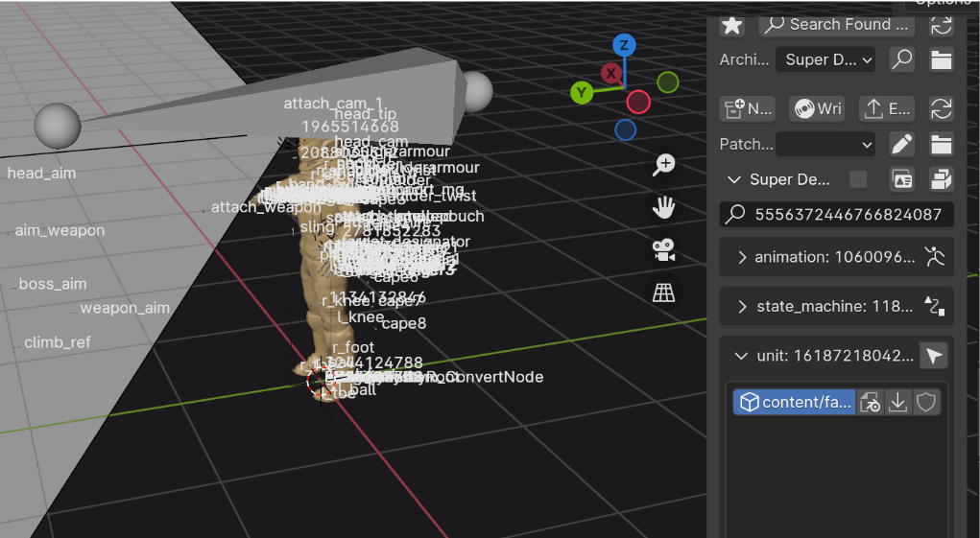The image size is (980, 538).
Task: Click the green Y axis on the gizmo
Action: [x=582, y=94]
